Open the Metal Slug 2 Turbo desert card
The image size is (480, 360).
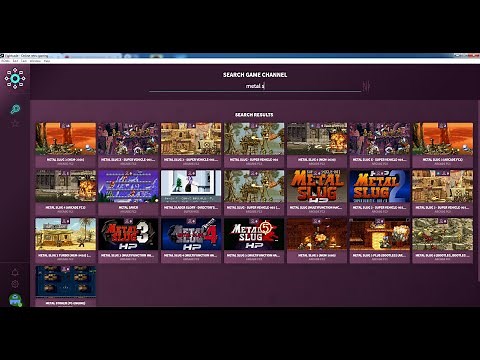(65, 240)
